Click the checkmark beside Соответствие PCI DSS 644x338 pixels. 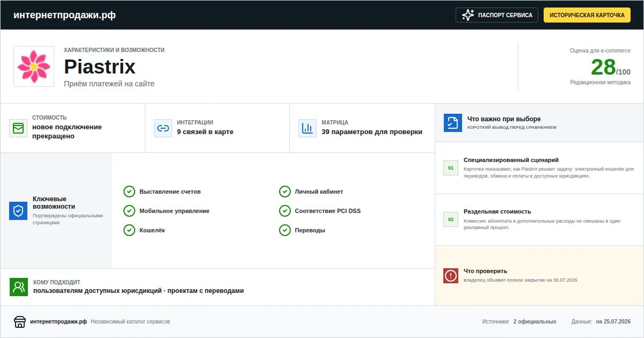click(x=285, y=211)
